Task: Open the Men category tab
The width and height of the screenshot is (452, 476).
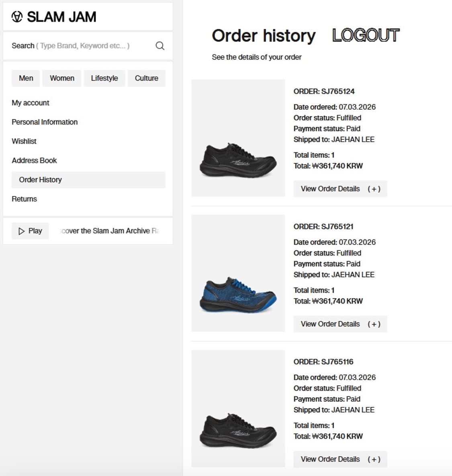Action: click(x=26, y=78)
